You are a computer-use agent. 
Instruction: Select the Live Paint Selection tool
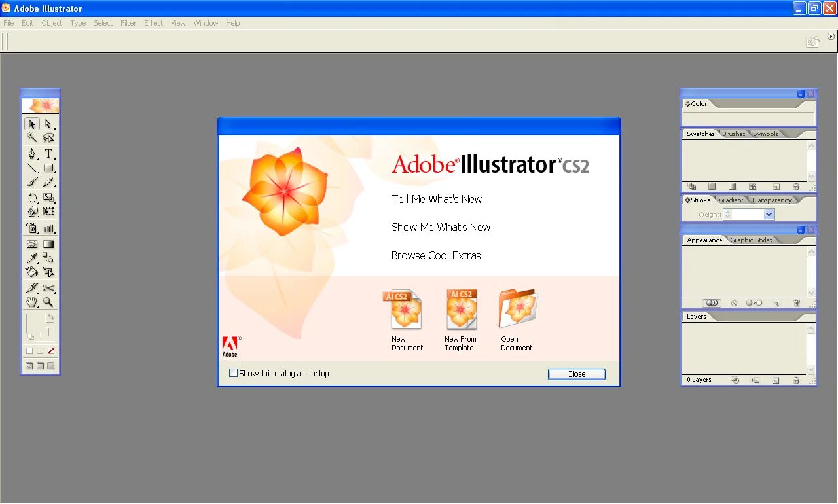[x=48, y=271]
